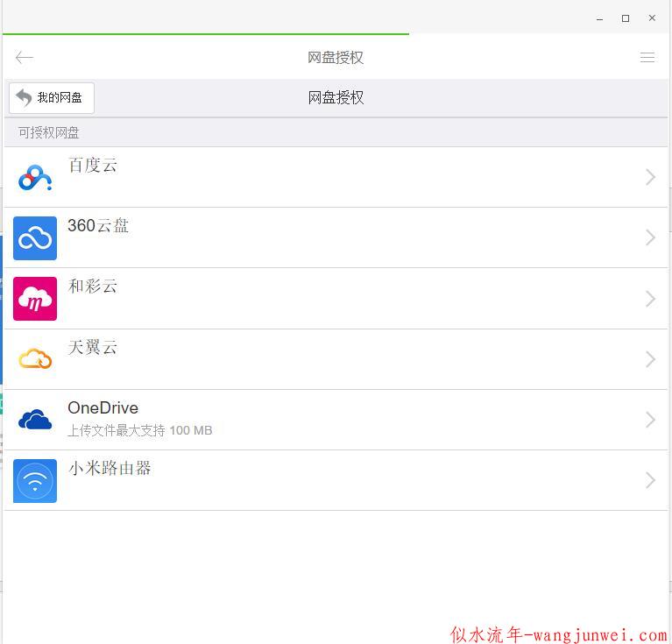Open the 小米路由器 row chevron
Screen dimensions: 672x644
coord(650,480)
